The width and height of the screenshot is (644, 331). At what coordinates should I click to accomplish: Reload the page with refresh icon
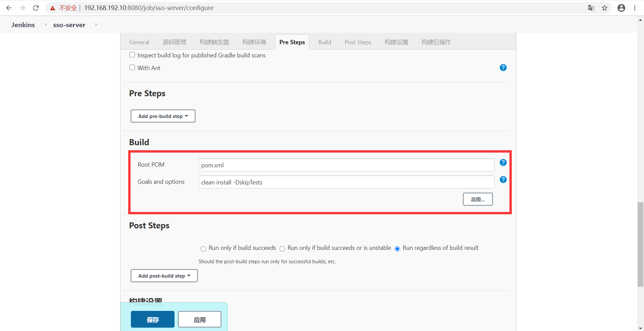[36, 8]
